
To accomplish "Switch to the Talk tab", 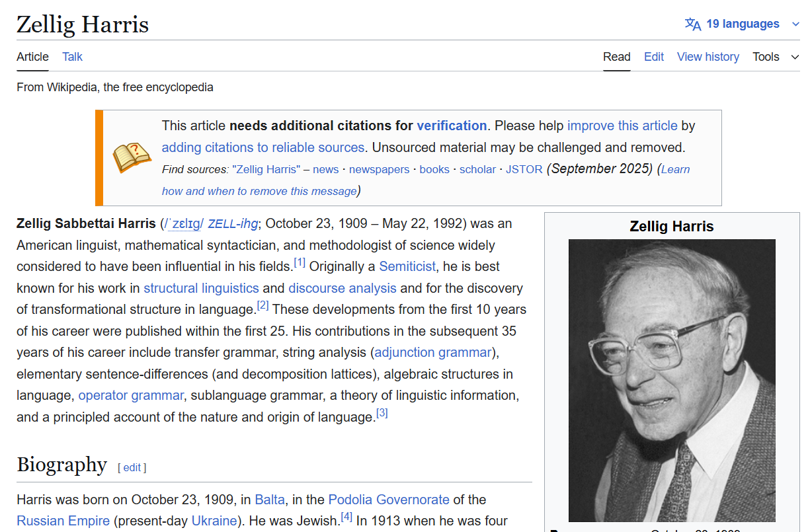I will pos(72,57).
